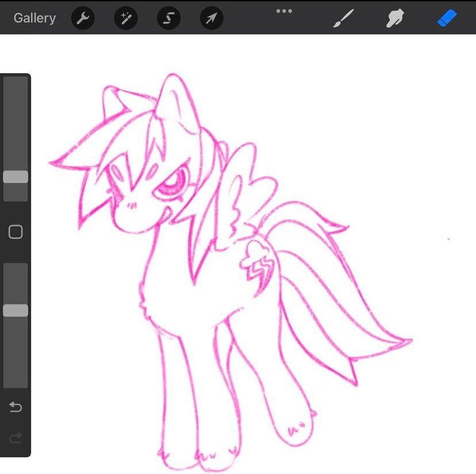Open the Actions wrench menu
The height and width of the screenshot is (474, 476).
83,18
